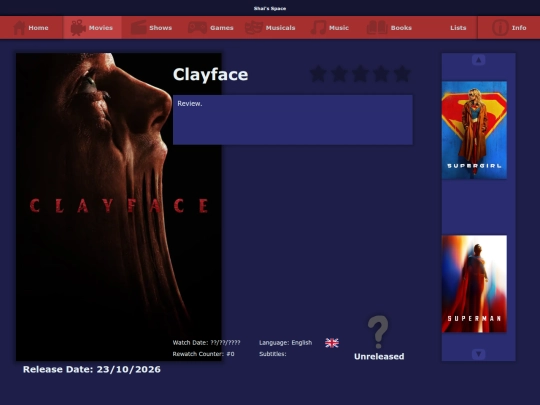This screenshot has width=540, height=405.
Task: Click the third rating star
Action: pos(360,74)
